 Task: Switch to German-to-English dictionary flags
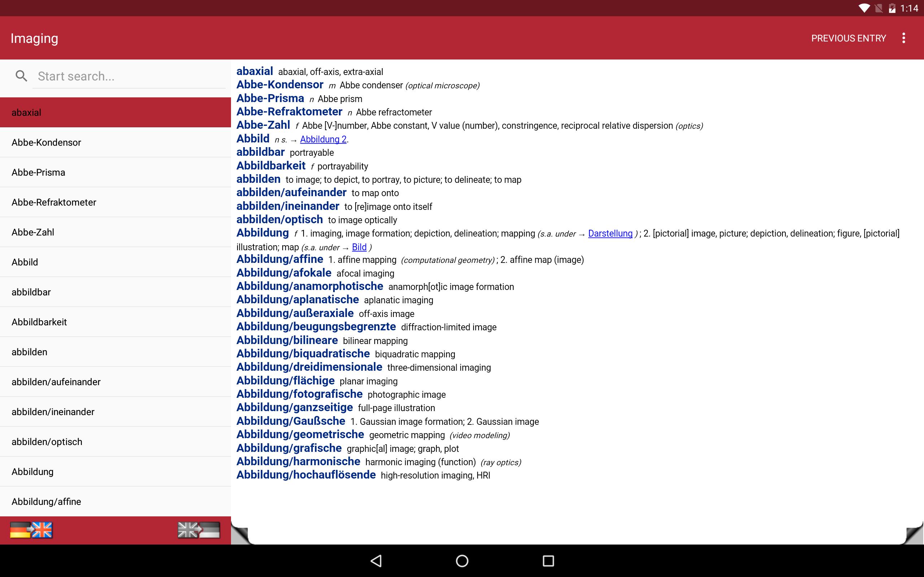(x=31, y=530)
